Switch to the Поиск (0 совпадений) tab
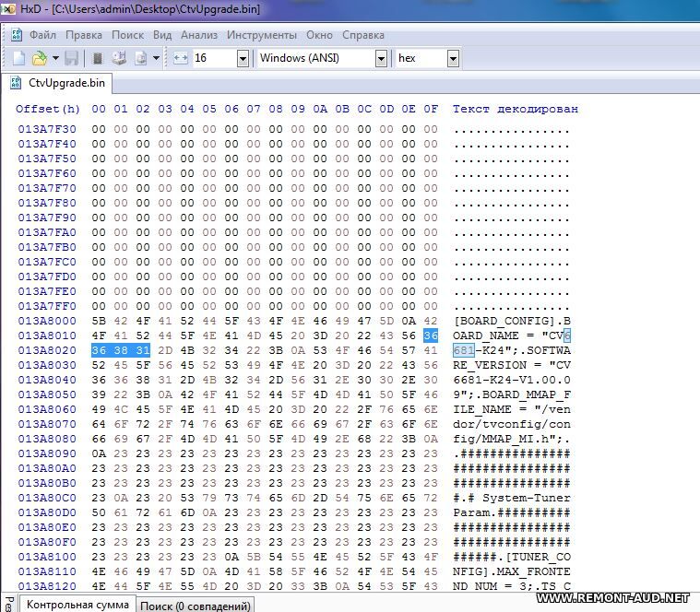The height and width of the screenshot is (612, 700). (x=195, y=606)
